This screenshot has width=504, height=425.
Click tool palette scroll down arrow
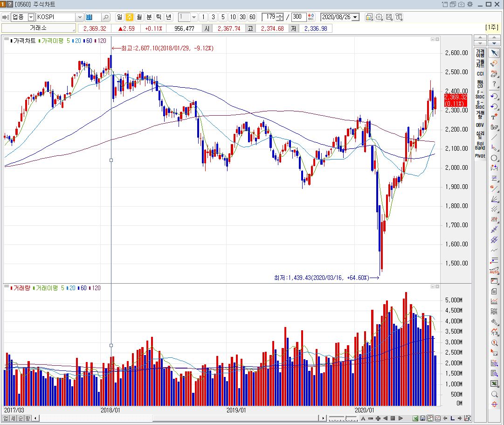tap(494, 43)
